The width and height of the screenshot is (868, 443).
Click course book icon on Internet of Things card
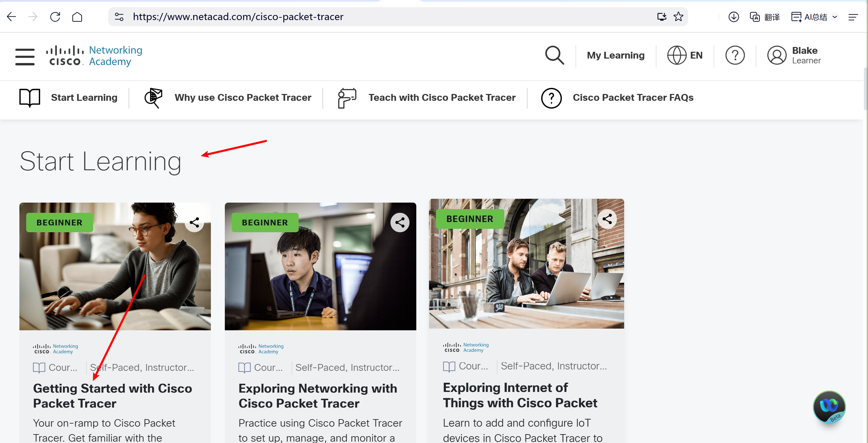click(x=449, y=366)
